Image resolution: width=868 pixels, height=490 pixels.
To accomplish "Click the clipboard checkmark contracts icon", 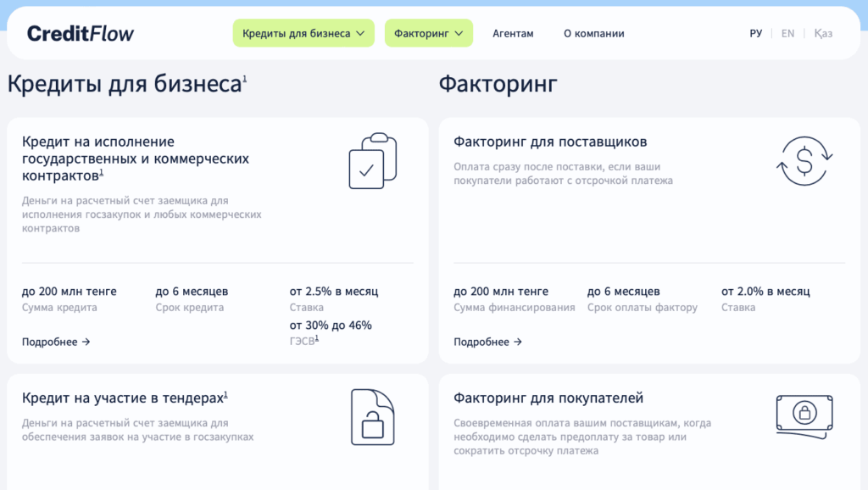I will 372,161.
